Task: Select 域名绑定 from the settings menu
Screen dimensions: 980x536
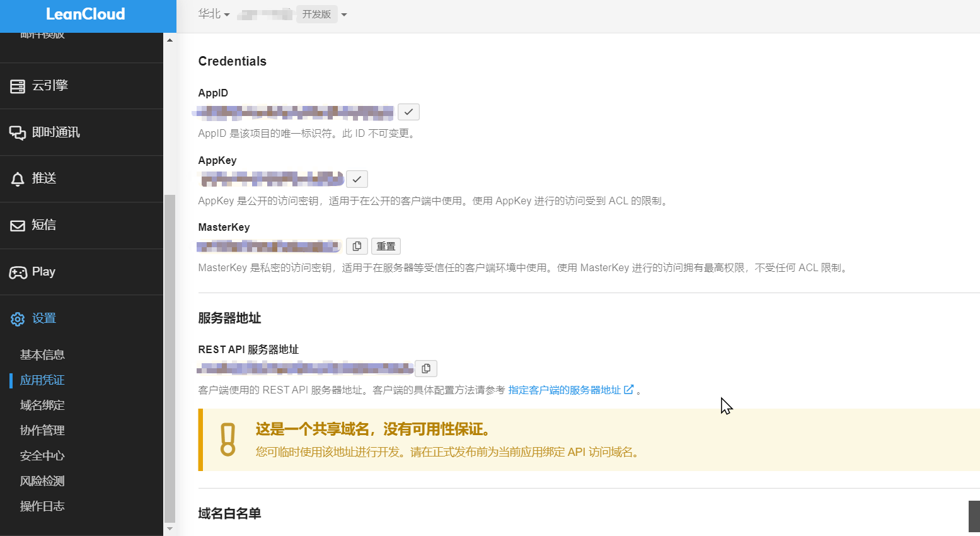Action: coord(42,405)
